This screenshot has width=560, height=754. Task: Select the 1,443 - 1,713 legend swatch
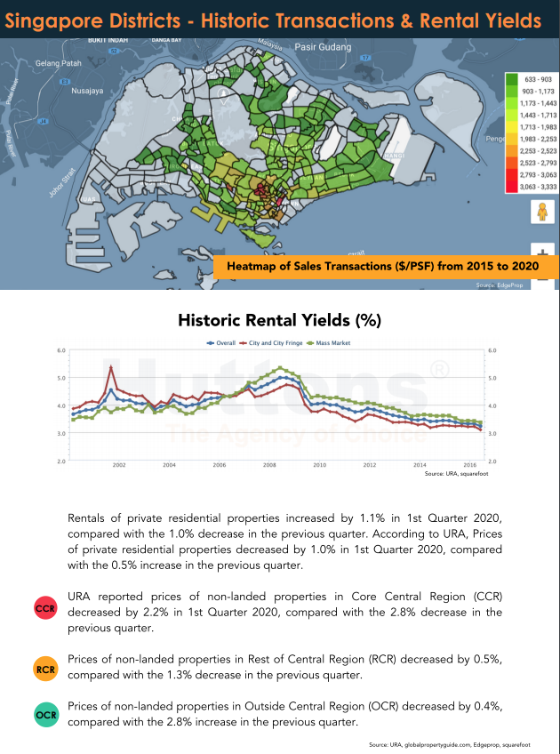coord(512,116)
